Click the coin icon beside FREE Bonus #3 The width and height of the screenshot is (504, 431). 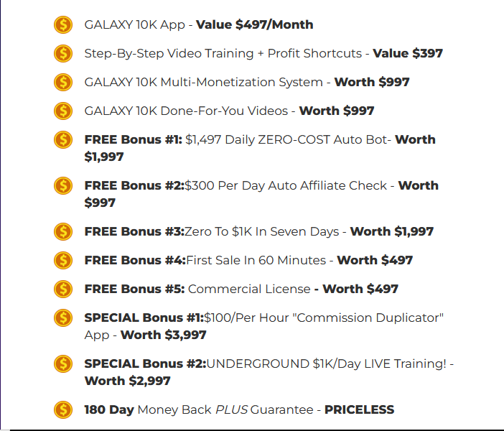tap(63, 231)
